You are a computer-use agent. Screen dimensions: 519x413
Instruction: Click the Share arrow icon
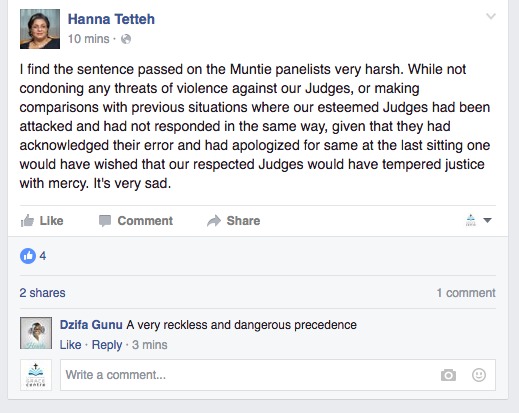pyautogui.click(x=214, y=221)
